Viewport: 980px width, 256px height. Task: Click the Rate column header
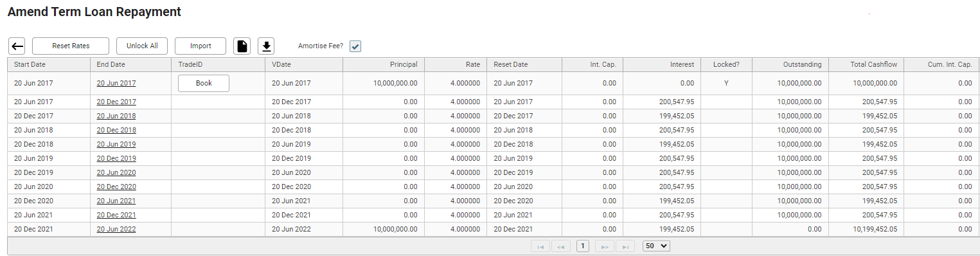pos(455,64)
